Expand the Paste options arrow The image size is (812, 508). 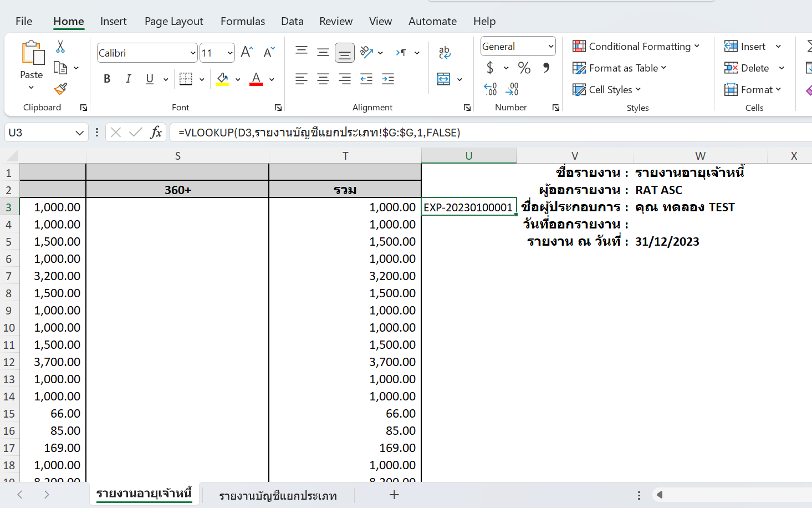pos(32,88)
